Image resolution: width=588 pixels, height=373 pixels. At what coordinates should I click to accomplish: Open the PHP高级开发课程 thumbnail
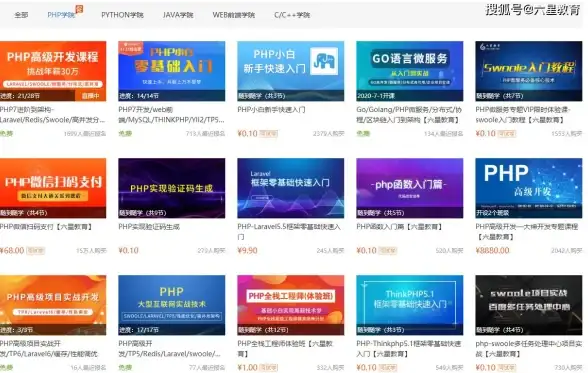[x=53, y=71]
